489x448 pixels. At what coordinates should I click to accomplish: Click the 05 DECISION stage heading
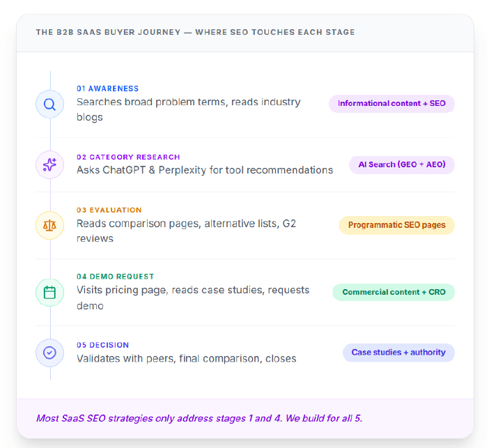coord(102,345)
